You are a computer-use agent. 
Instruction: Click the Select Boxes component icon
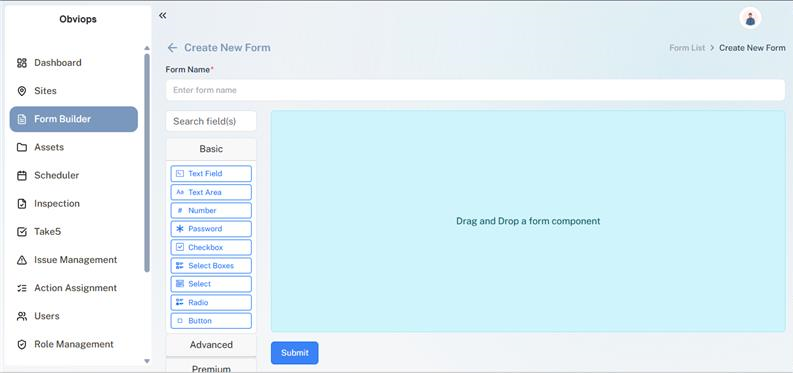tap(180, 265)
